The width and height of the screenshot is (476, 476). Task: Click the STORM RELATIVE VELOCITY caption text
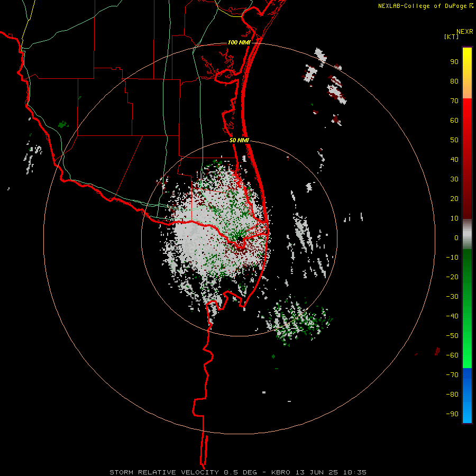(164, 472)
